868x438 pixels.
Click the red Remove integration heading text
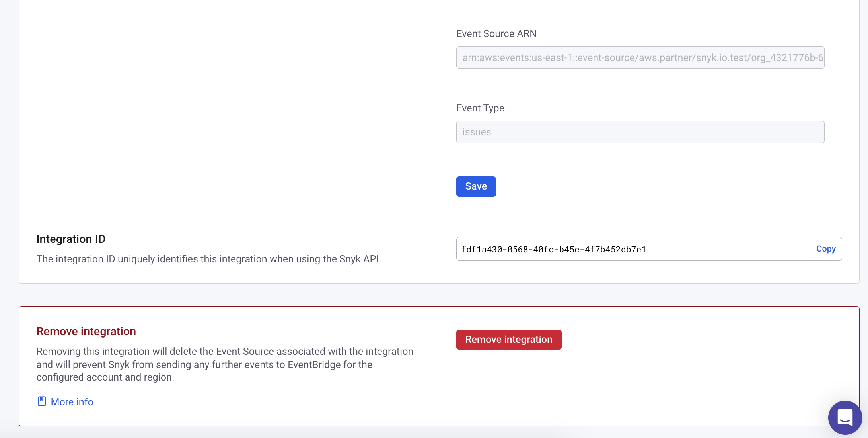86,331
